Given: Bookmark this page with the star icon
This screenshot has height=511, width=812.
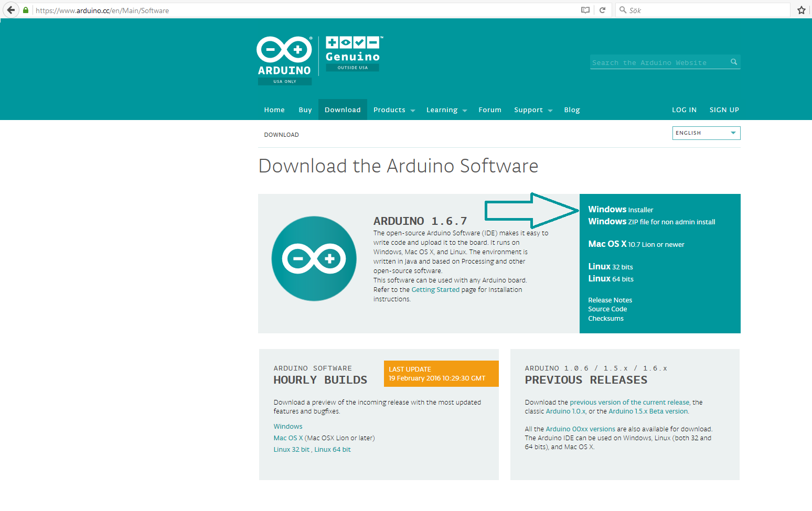Looking at the screenshot, I should (x=802, y=10).
